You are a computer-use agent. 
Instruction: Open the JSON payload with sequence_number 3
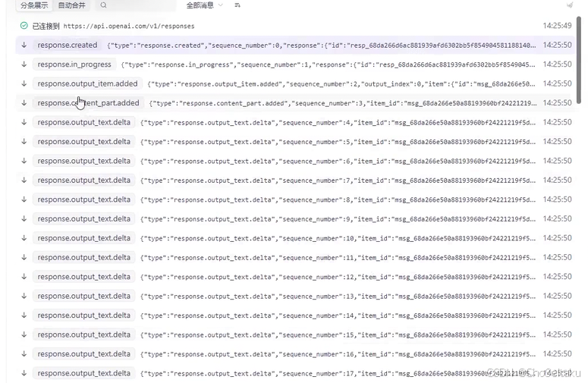pyautogui.click(x=342, y=103)
